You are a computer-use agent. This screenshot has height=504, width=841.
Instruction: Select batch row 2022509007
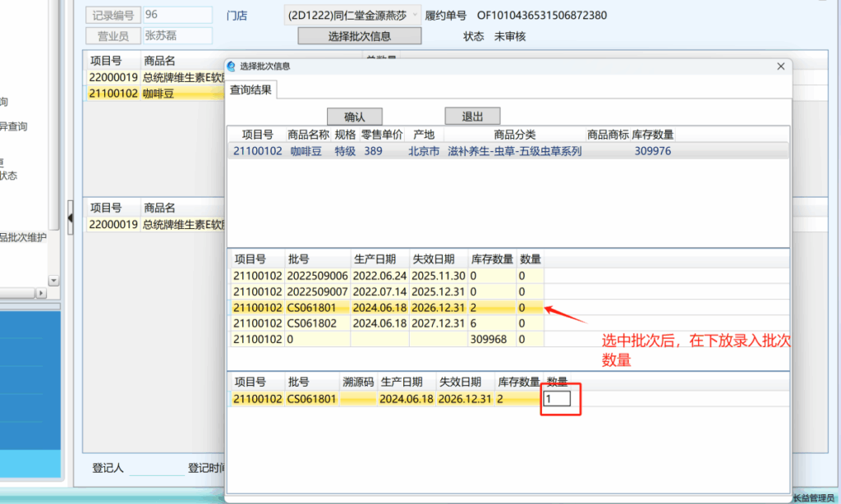(x=318, y=291)
